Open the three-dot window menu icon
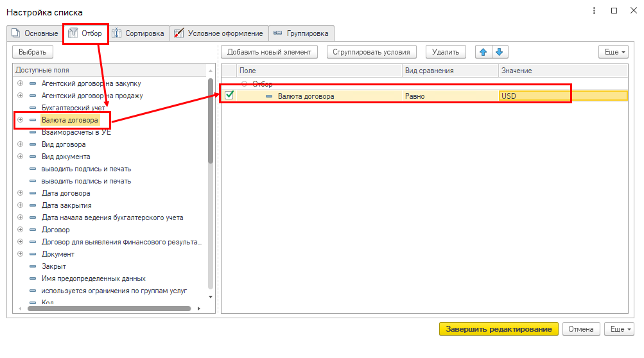The height and width of the screenshot is (358, 644). 594,11
